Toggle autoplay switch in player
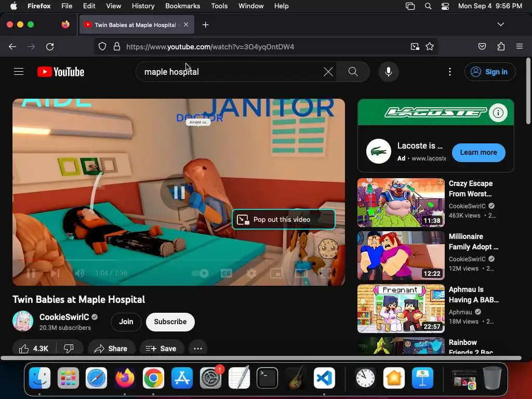The height and width of the screenshot is (399, 532). click(200, 273)
